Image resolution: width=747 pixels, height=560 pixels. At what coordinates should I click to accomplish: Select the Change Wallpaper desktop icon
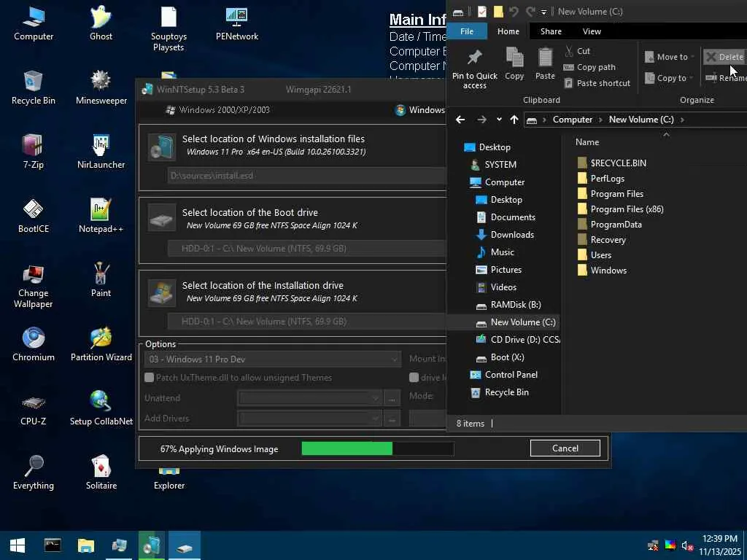click(x=34, y=286)
